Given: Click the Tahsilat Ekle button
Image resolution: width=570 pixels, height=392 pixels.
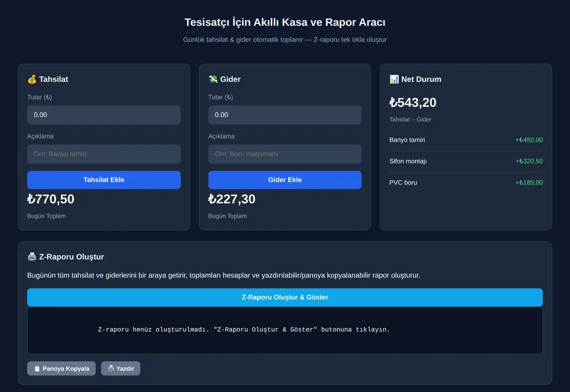Looking at the screenshot, I should pos(104,180).
